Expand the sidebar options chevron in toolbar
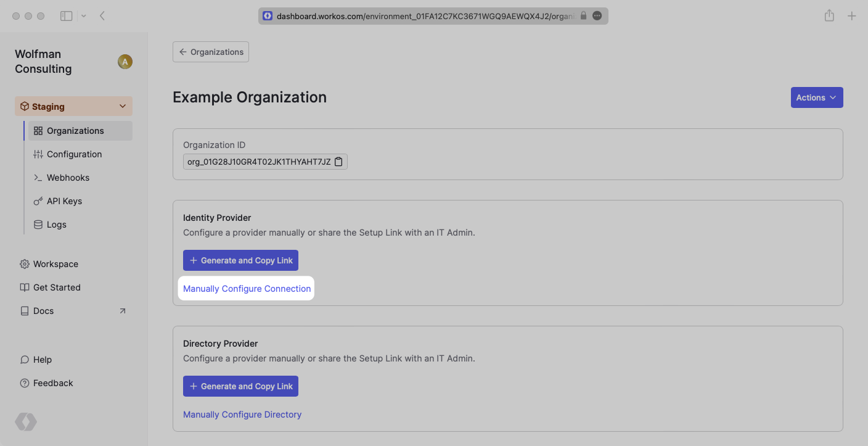Viewport: 868px width, 446px height. pyautogui.click(x=84, y=16)
